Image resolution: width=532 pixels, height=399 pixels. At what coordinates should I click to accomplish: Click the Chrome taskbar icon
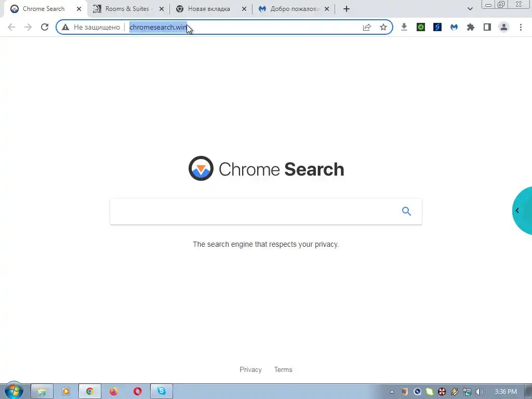click(89, 392)
